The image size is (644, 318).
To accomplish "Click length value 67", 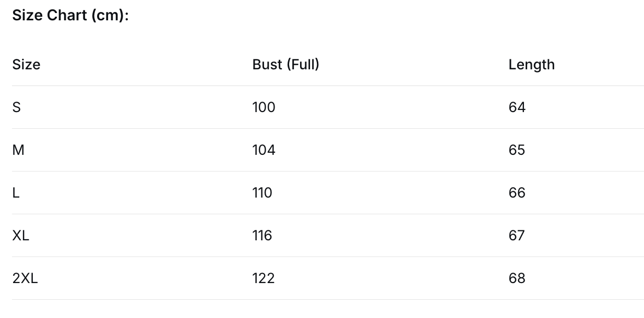I will 517,236.
